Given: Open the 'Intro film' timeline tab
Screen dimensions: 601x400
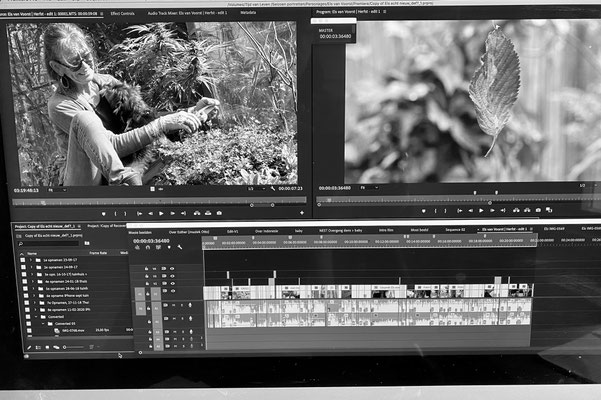Looking at the screenshot, I should [386, 230].
